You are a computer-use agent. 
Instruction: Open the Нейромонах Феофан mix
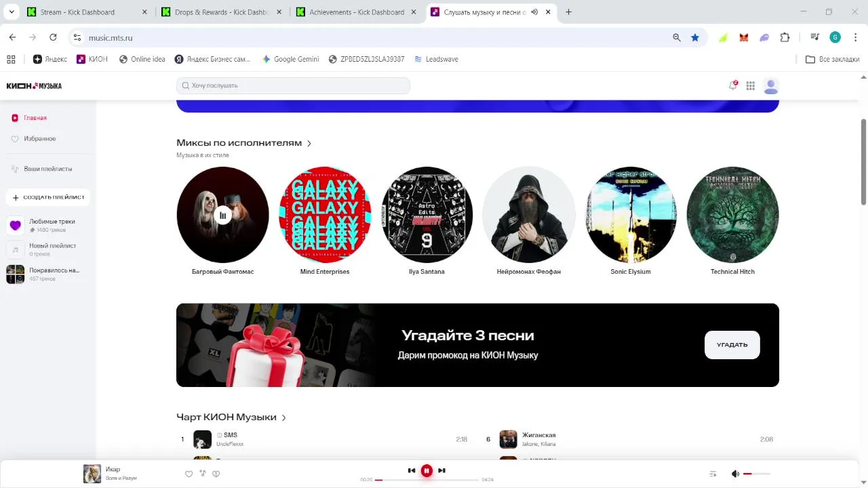(529, 215)
